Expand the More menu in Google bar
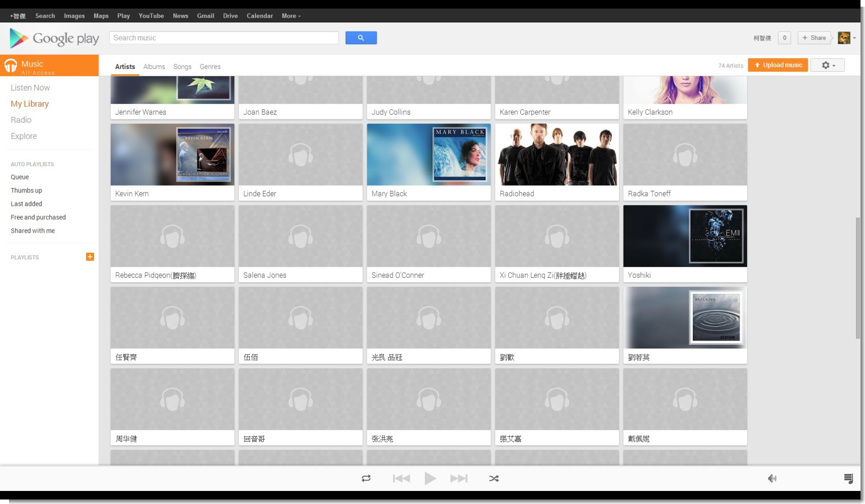865x504 pixels. coord(291,16)
